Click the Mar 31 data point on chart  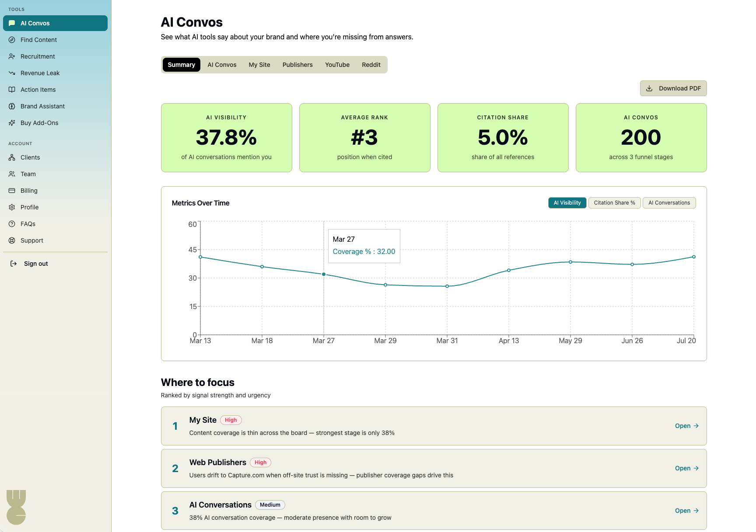[x=447, y=286]
